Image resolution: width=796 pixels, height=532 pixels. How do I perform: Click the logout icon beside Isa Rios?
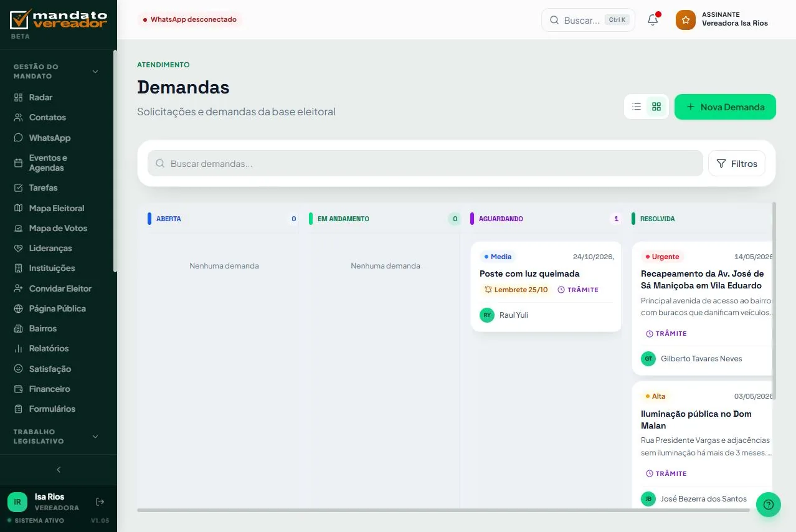(100, 501)
